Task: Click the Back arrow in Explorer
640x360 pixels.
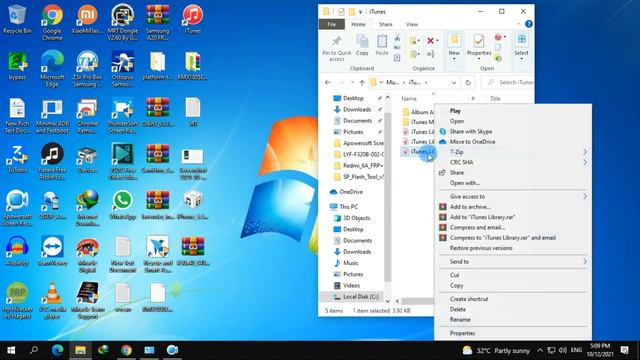Action: (x=328, y=82)
